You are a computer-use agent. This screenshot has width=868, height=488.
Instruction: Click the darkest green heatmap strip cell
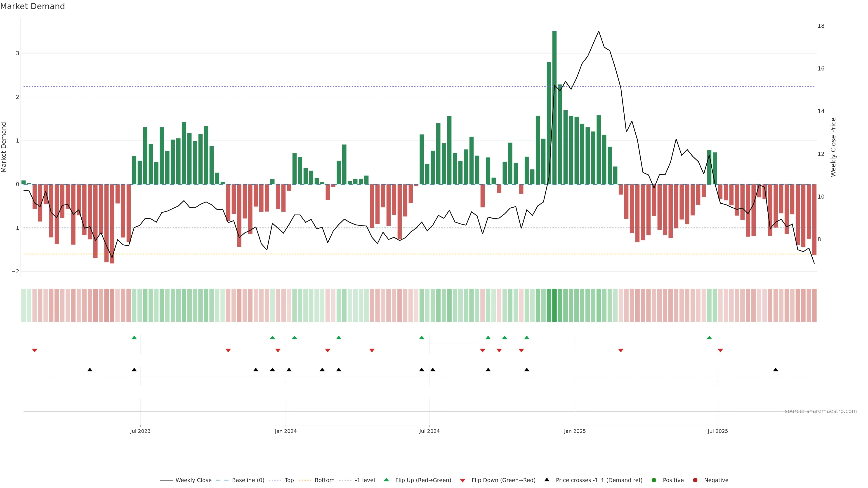coord(554,305)
